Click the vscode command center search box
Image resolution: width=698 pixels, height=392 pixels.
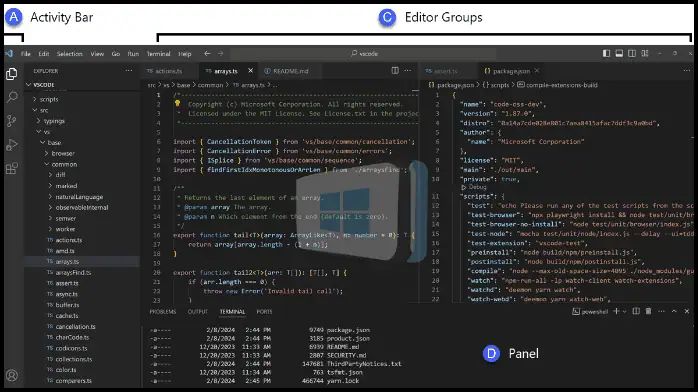coord(363,53)
